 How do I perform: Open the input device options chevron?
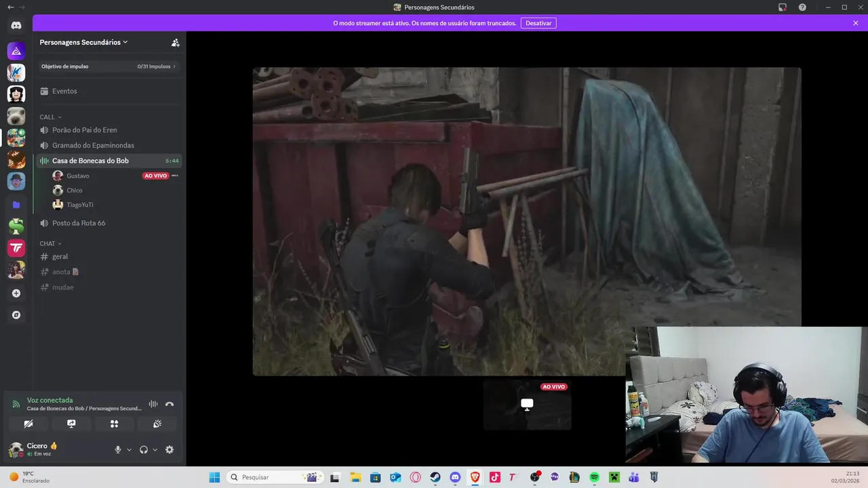[129, 450]
